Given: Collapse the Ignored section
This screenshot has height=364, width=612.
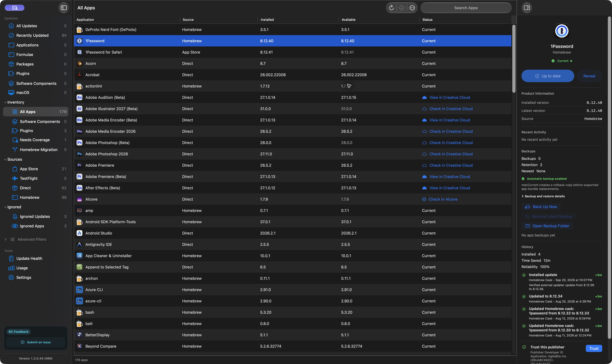Looking at the screenshot, I should 5,207.
